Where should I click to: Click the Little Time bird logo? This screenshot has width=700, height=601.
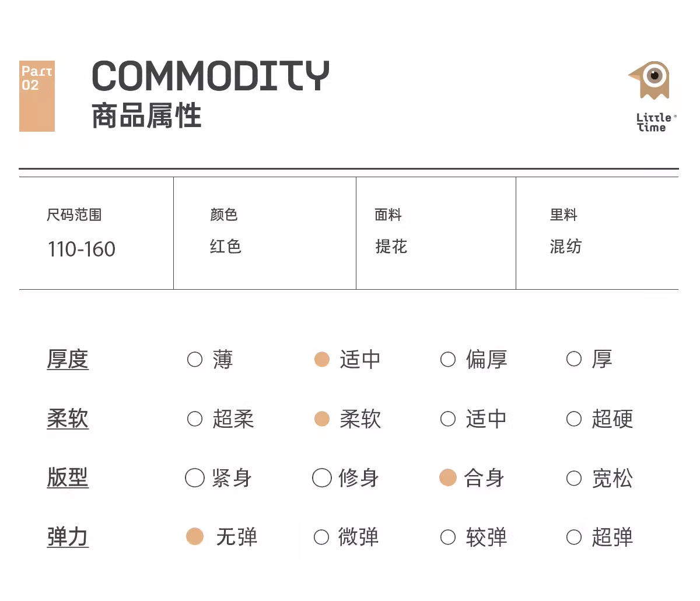(652, 80)
